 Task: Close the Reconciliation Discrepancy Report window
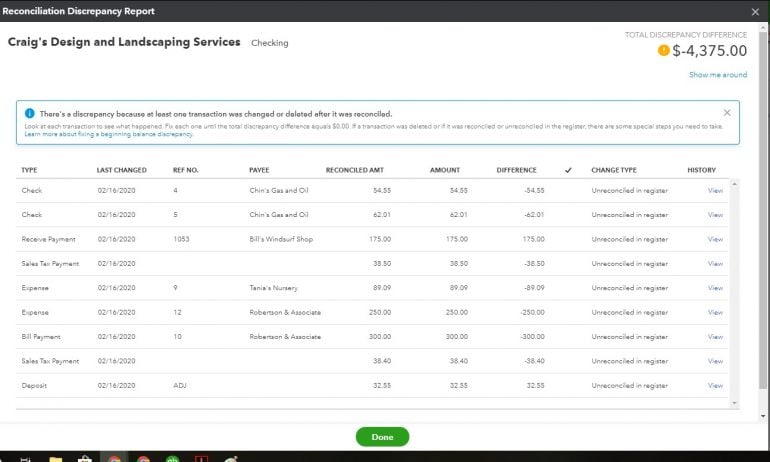coord(755,10)
